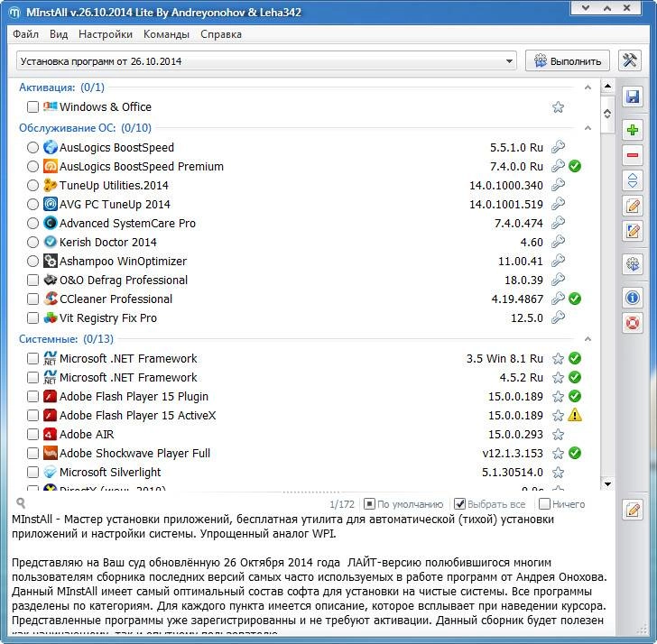This screenshot has height=644, width=657.
Task: Click the star icon in Windows & Office row
Action: 558,107
